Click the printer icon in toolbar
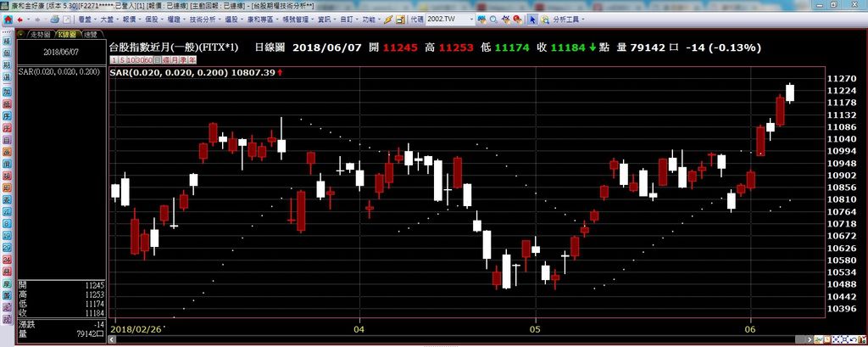The image size is (868, 347). click(54, 19)
